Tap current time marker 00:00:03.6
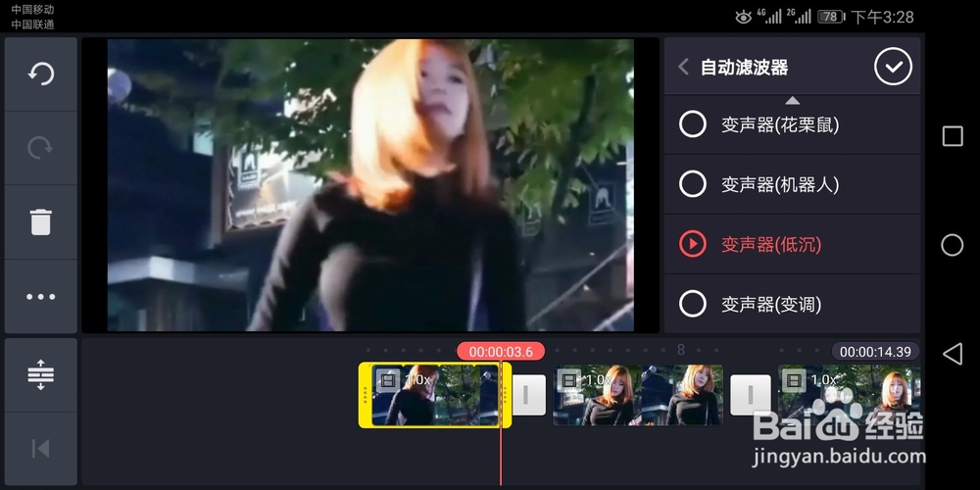 (501, 351)
